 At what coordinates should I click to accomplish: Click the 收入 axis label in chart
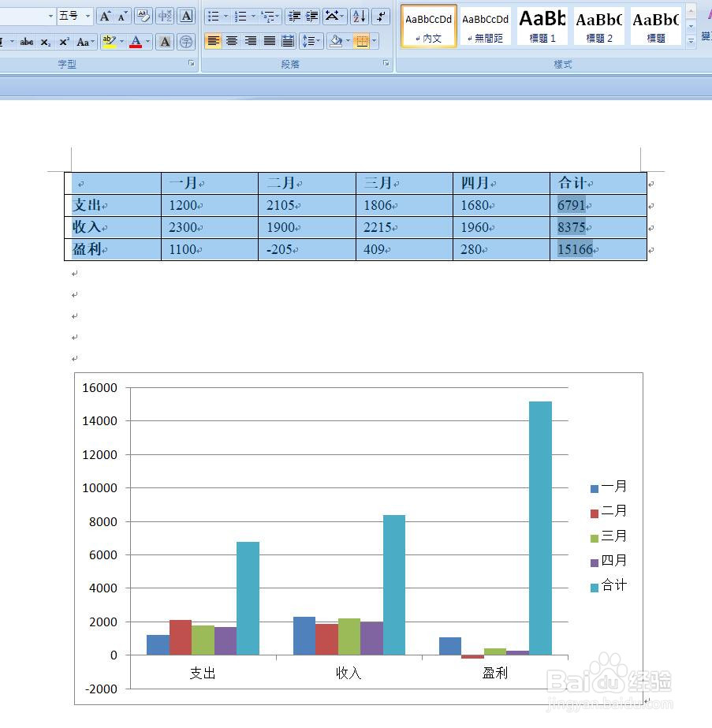[349, 673]
